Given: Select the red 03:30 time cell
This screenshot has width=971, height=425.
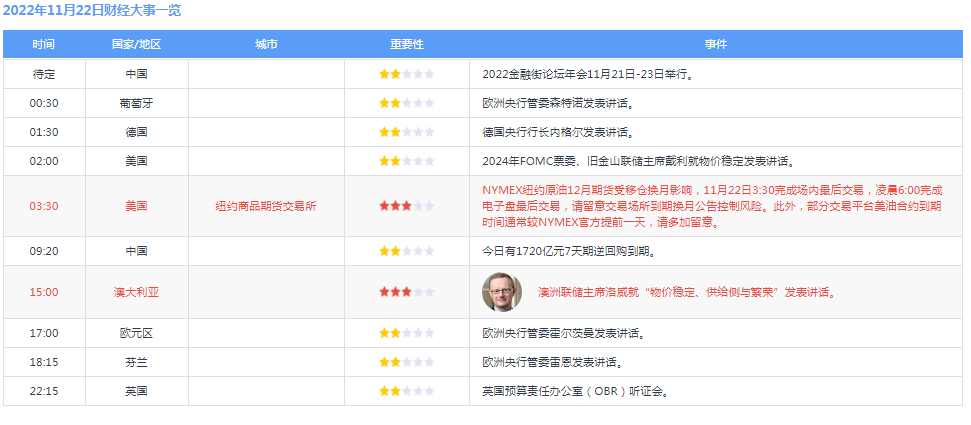Looking at the screenshot, I should click(44, 206).
